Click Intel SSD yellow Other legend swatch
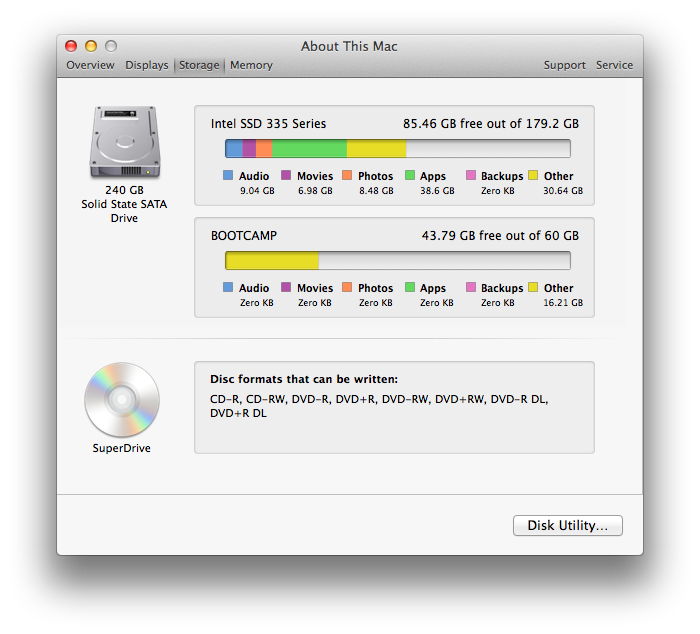 (x=533, y=175)
